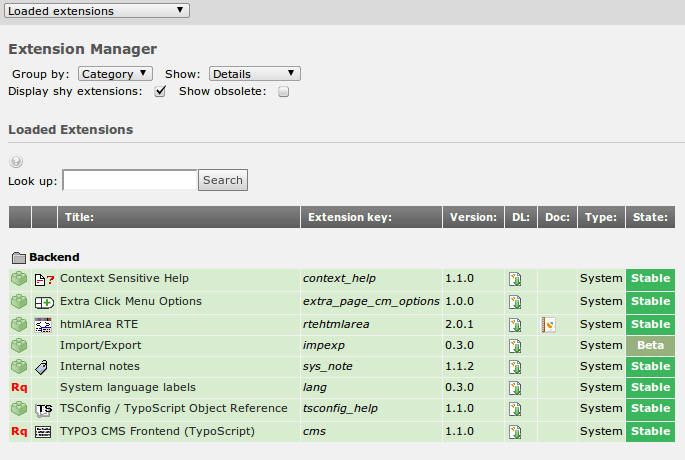
Task: Click the remove icon for Context Sensitive Help
Action: tap(19, 279)
